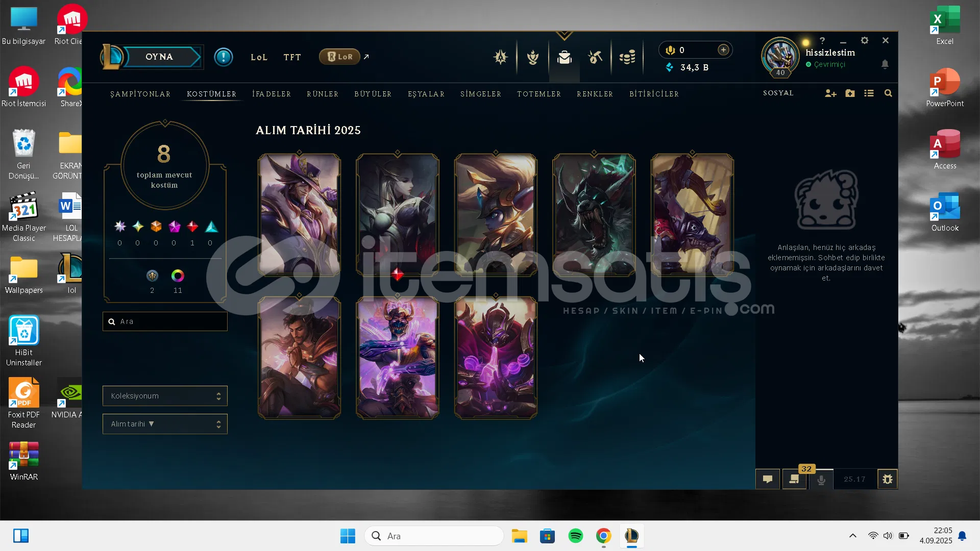Open the clash crest icon in top navigation
This screenshot has height=551, width=980.
pyautogui.click(x=501, y=57)
